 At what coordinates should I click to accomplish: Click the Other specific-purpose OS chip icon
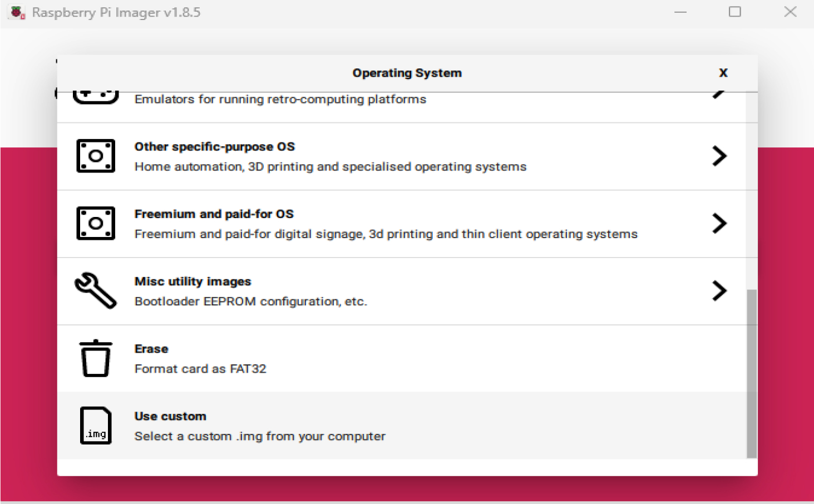(96, 156)
